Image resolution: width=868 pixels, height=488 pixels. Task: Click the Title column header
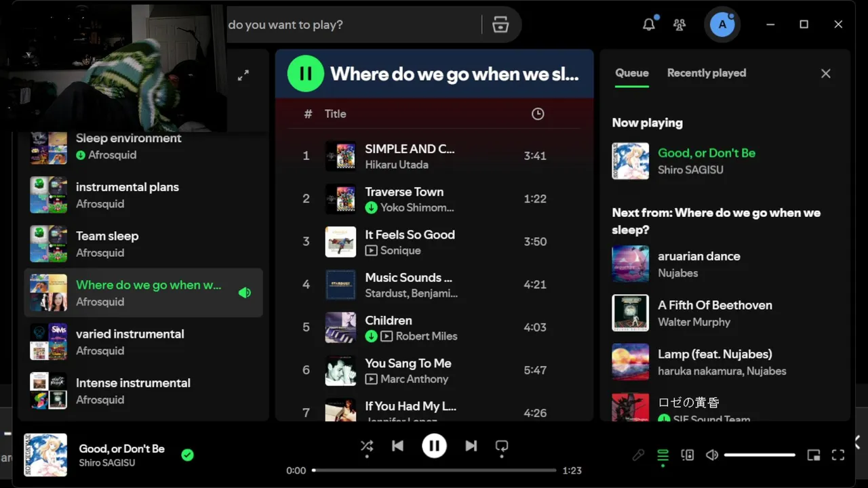click(335, 114)
